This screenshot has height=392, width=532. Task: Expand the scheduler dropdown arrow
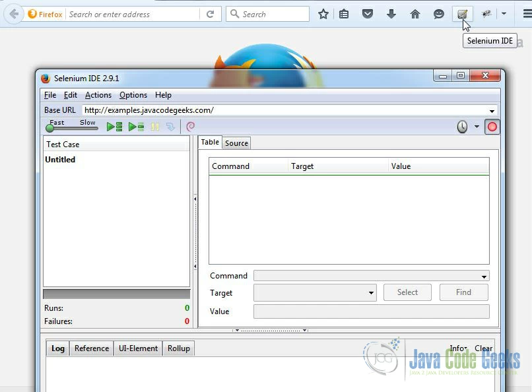pos(477,127)
